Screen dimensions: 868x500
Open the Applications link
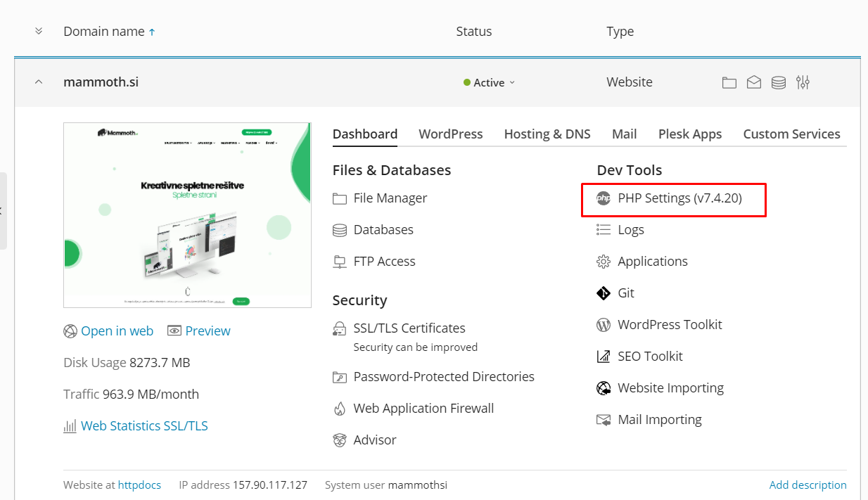(653, 262)
